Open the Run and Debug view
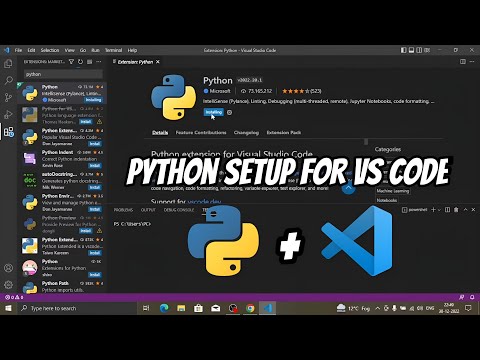480x360 pixels. click(x=8, y=114)
